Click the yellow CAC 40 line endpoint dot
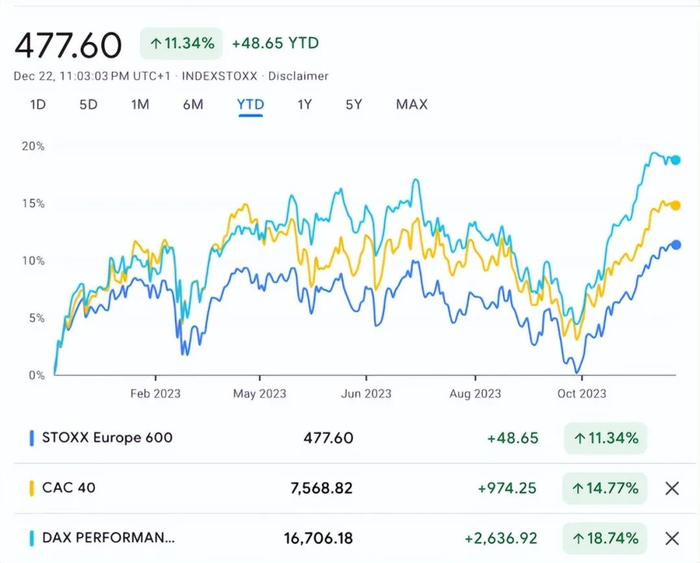Viewport: 700px width, 563px height. 676,205
